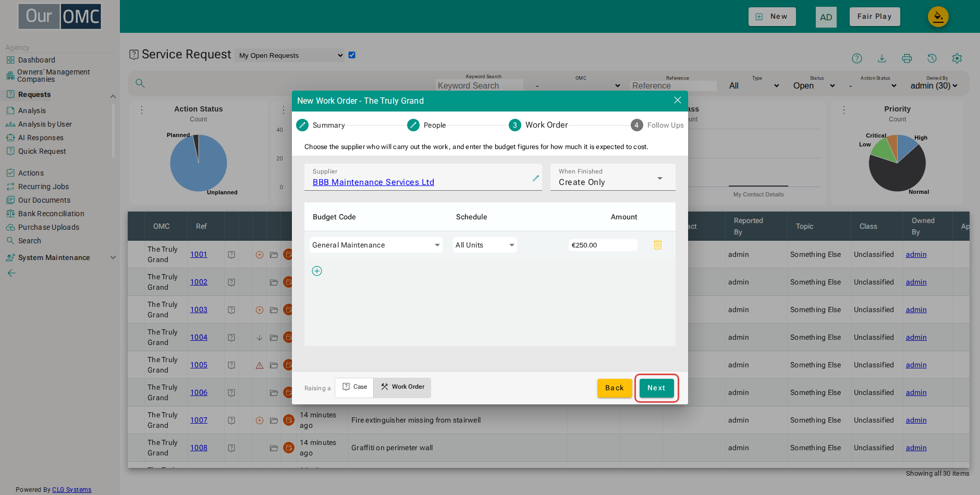Open Action Status chart options menu

tap(142, 110)
